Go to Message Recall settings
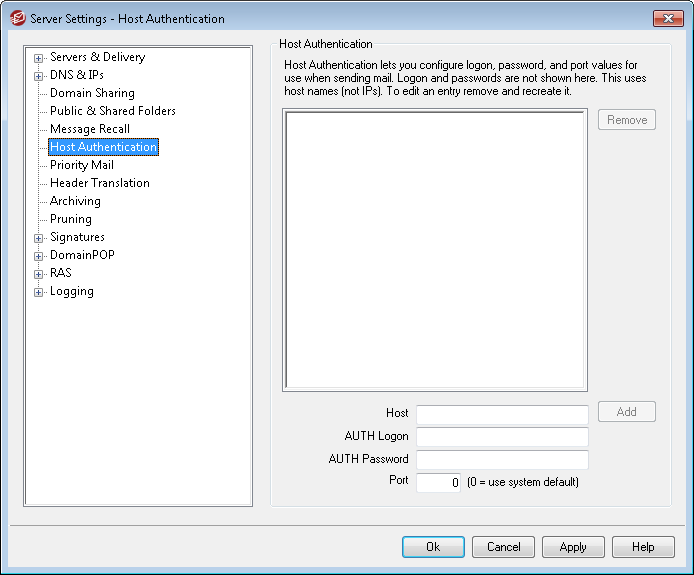Viewport: 694px width, 575px height. coord(90,129)
